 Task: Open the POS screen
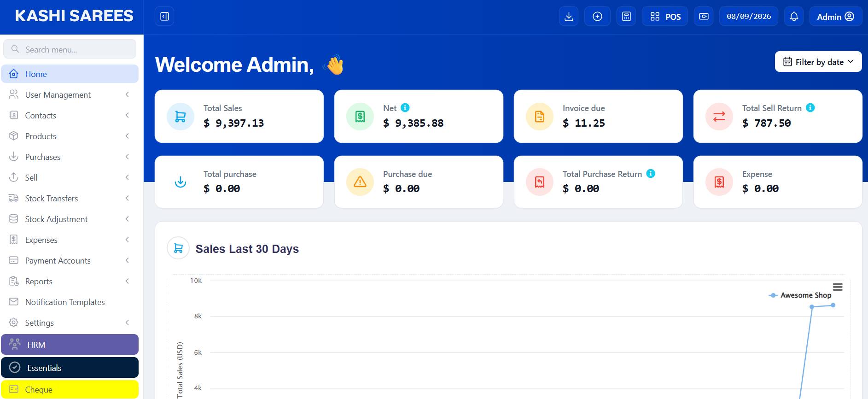tap(665, 17)
